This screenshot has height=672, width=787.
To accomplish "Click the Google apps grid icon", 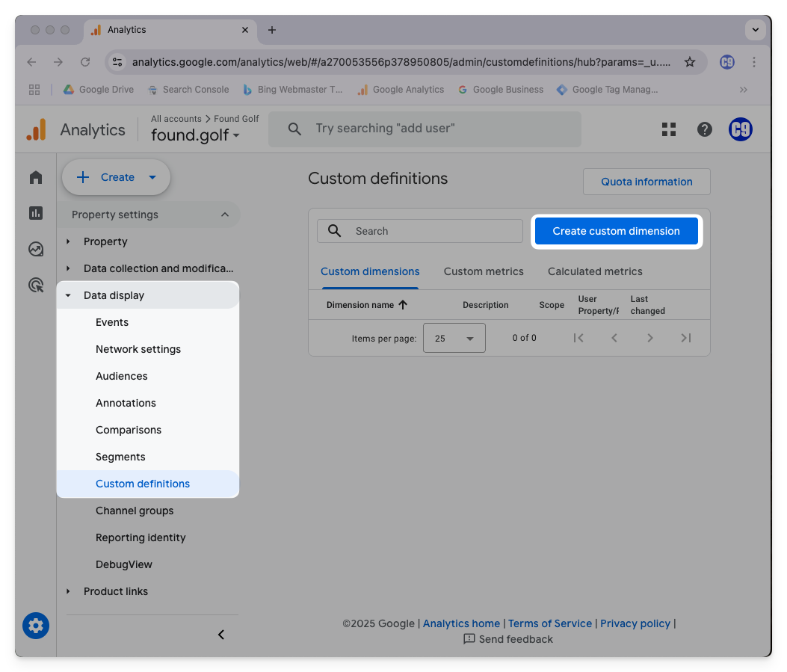I will 669,129.
